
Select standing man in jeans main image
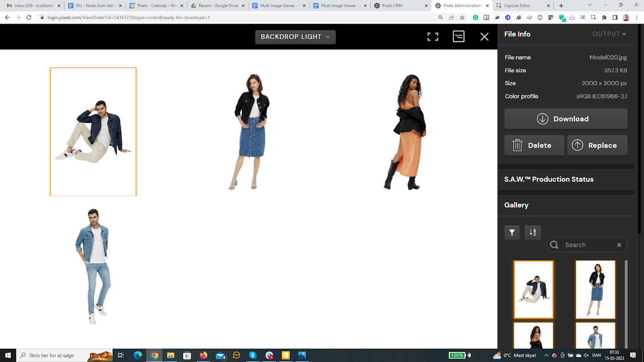click(x=93, y=266)
